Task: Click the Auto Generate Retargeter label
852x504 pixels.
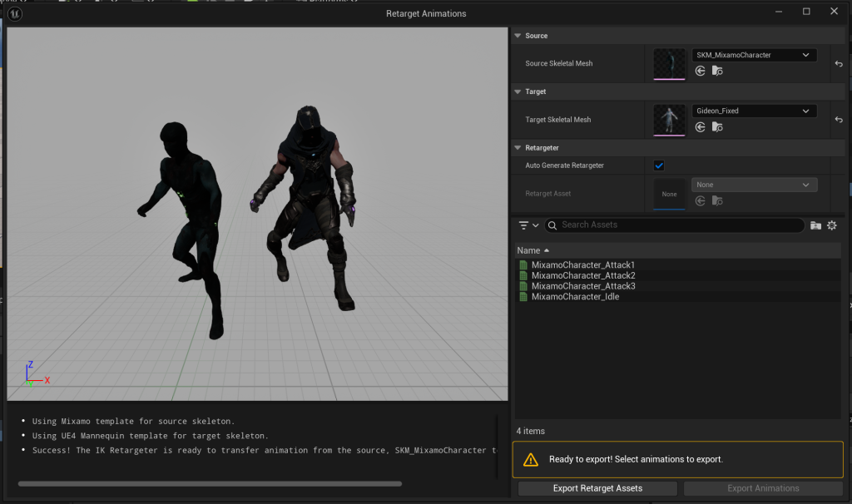Action: point(564,166)
